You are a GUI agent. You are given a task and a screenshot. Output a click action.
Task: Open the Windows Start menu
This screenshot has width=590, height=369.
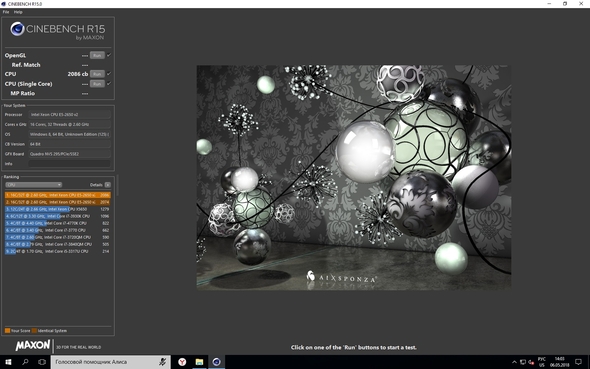coord(8,362)
